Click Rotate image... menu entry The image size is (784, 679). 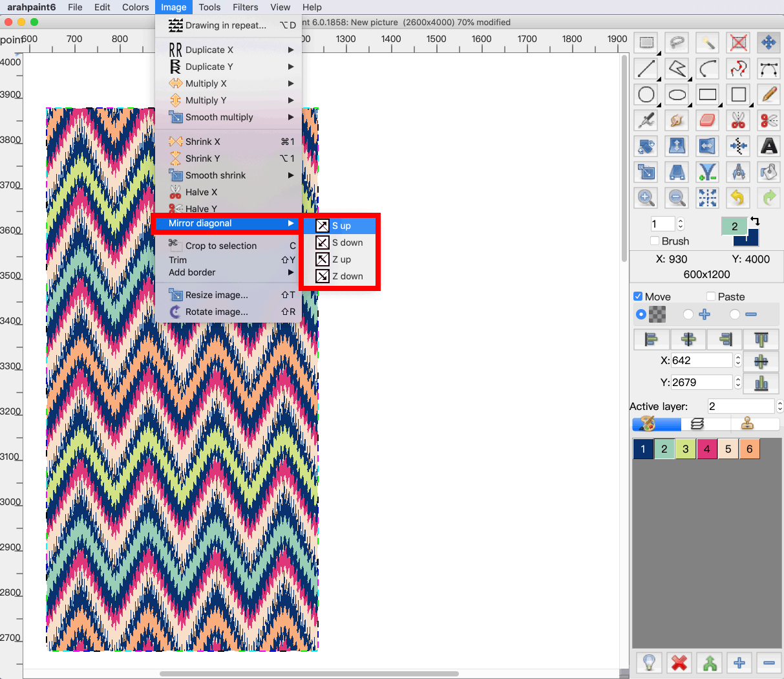point(228,312)
